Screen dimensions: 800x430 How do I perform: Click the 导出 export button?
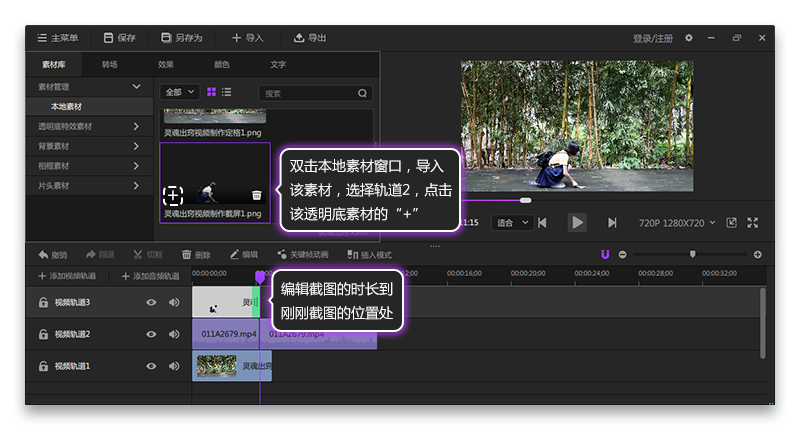[x=310, y=38]
